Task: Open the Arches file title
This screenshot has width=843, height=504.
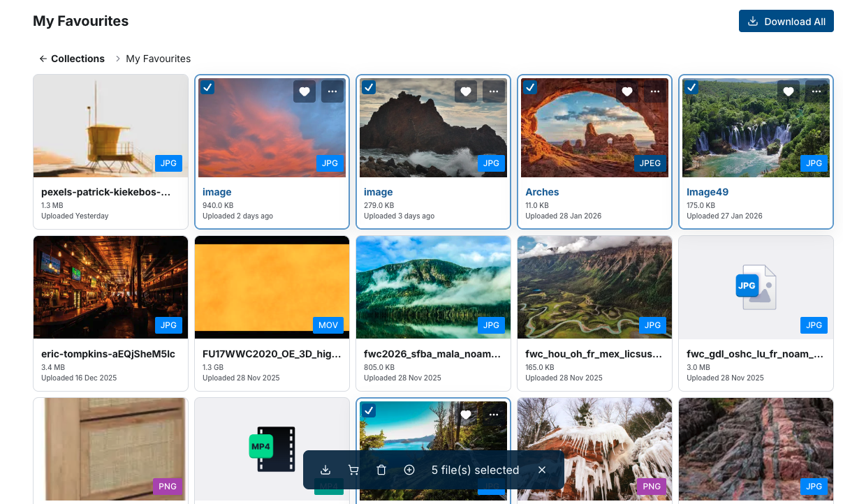Action: [542, 192]
